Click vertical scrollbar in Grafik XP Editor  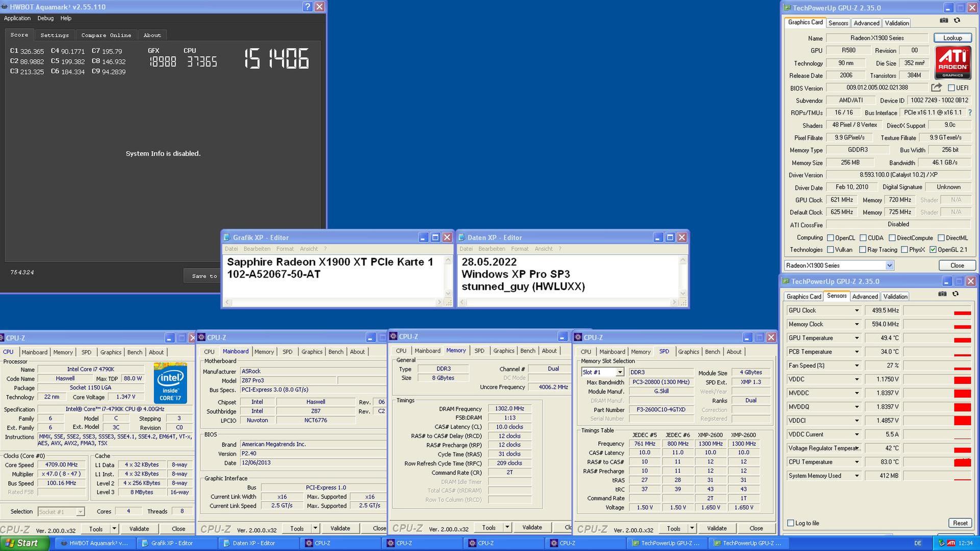click(x=448, y=277)
